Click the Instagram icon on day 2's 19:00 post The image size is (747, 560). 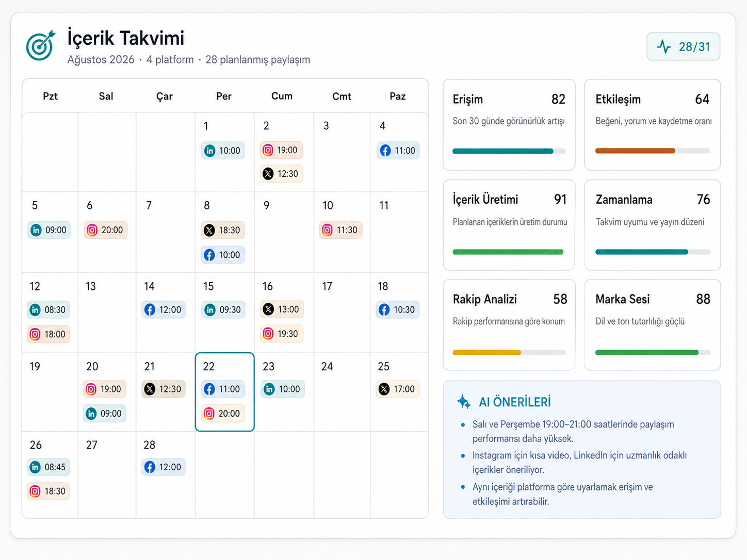[x=268, y=150]
